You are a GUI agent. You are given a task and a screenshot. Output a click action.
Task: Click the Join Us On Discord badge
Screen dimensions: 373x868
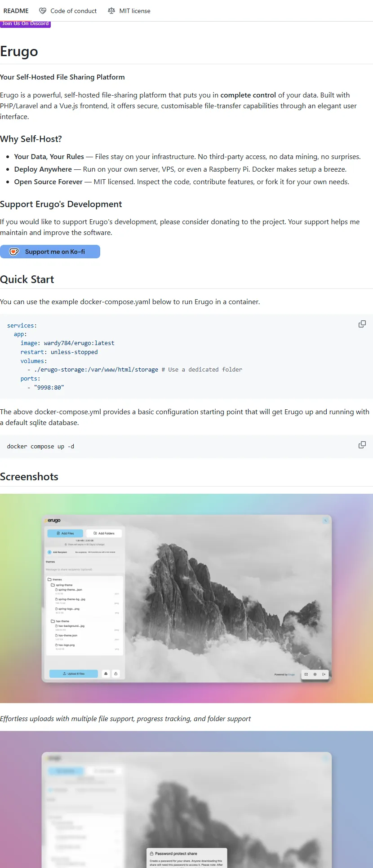25,24
